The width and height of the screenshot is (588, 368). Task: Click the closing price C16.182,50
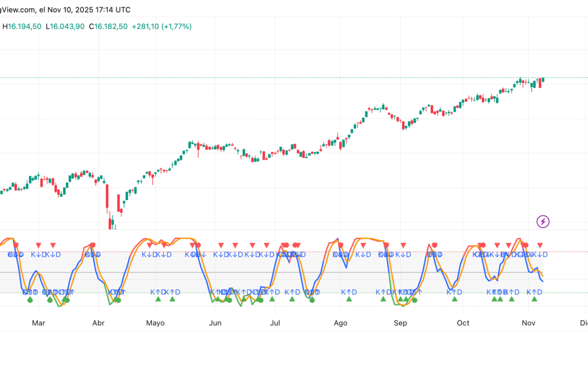click(107, 26)
